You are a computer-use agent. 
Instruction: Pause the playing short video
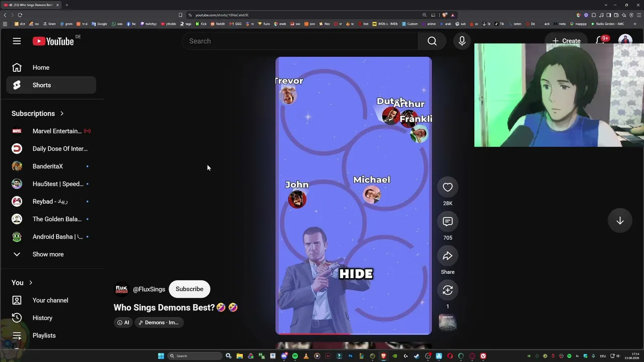pos(353,196)
